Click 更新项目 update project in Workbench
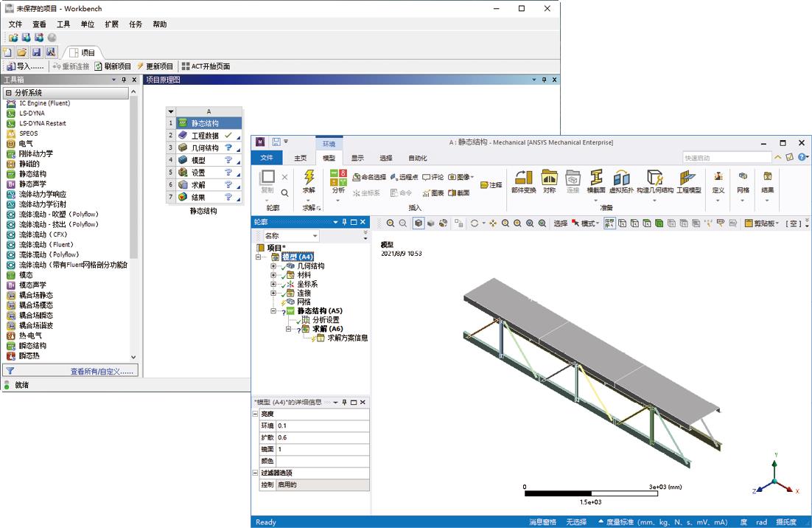Viewport: 812px width, 528px height. (154, 66)
